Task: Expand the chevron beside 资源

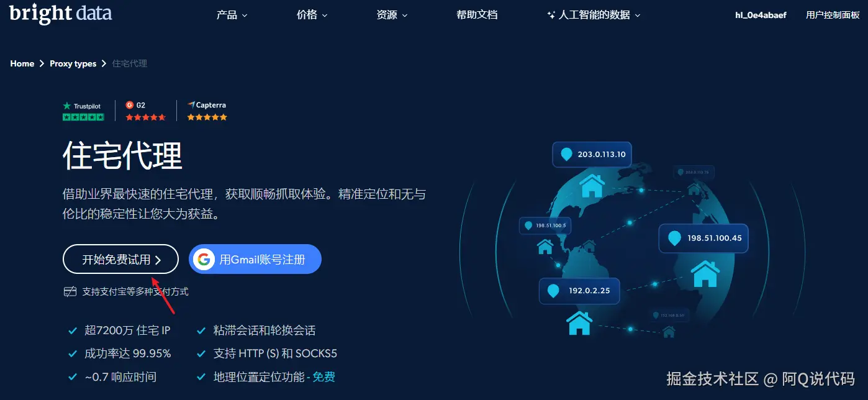Action: 405,16
